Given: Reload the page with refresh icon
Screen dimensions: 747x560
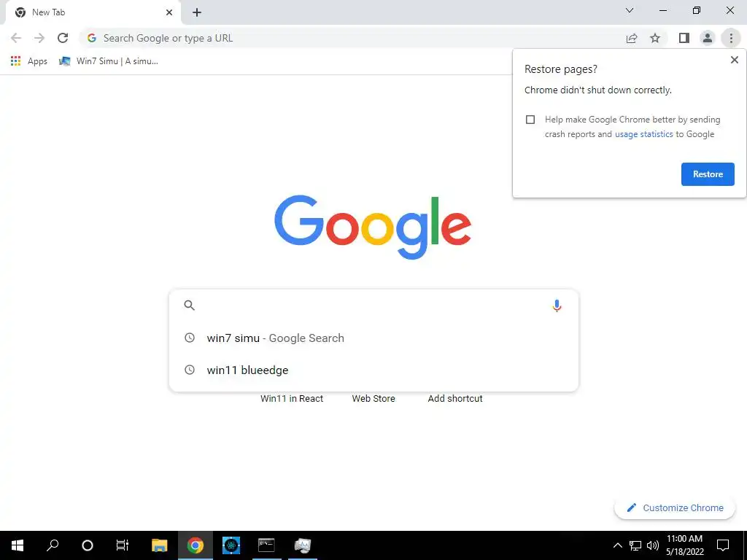Looking at the screenshot, I should pos(63,38).
